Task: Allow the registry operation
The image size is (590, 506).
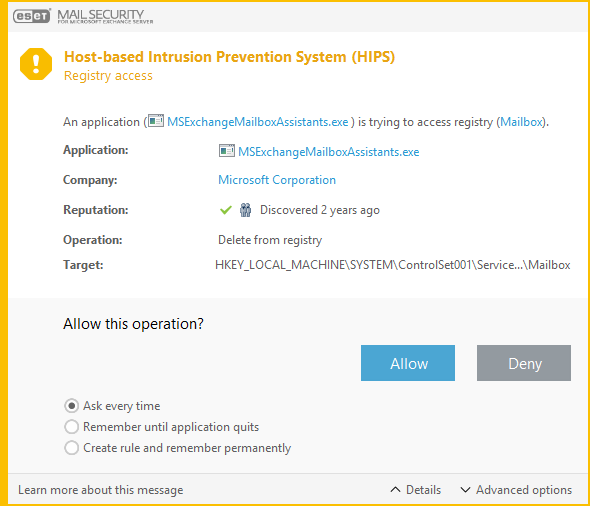Action: pos(408,363)
